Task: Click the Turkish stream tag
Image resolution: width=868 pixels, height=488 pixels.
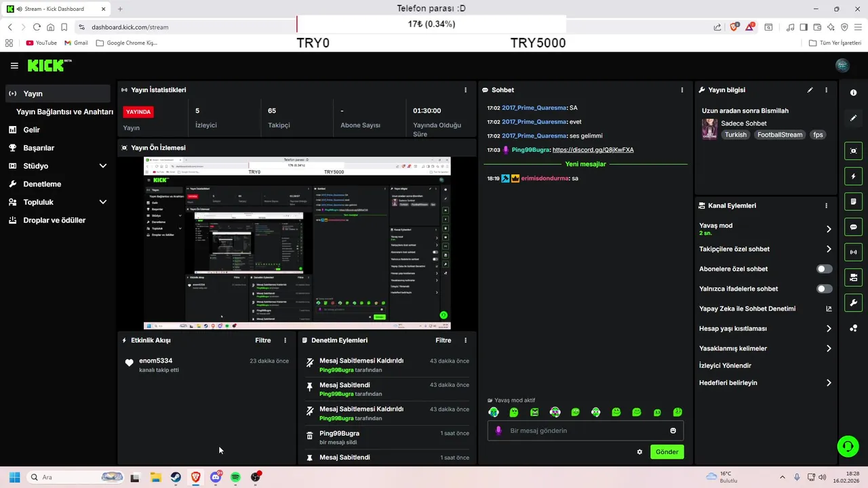Action: [x=735, y=135]
